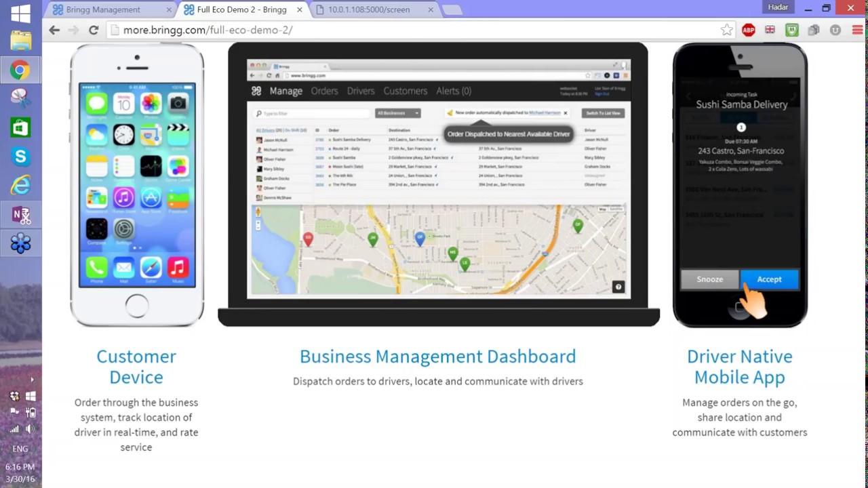This screenshot has width=868, height=488.
Task: Click the 'Manage orders on the go' paragraph
Action: pos(740,418)
